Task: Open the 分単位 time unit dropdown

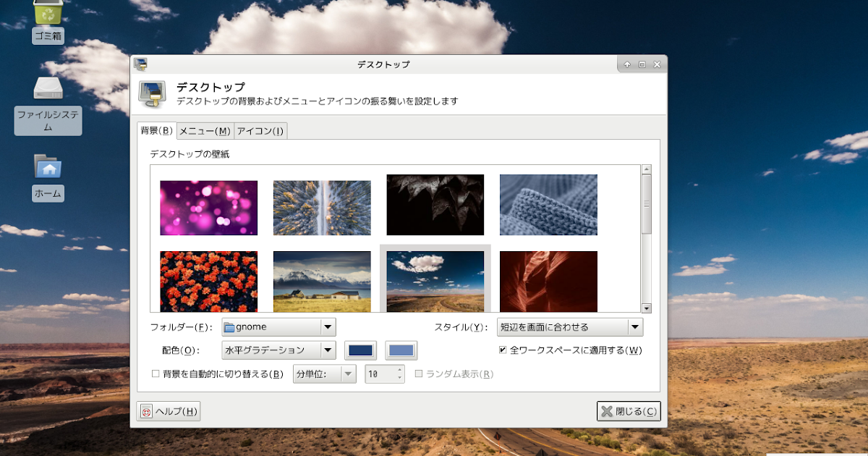Action: pos(325,374)
